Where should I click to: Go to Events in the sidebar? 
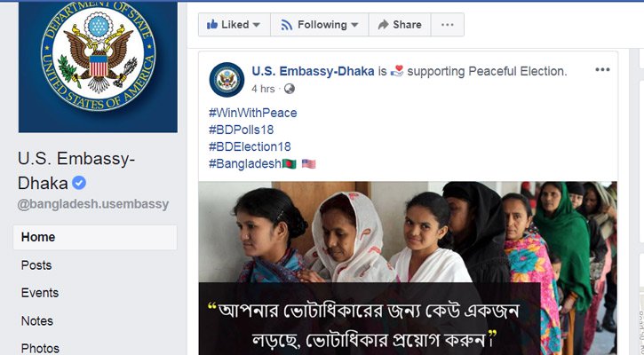pyautogui.click(x=40, y=293)
